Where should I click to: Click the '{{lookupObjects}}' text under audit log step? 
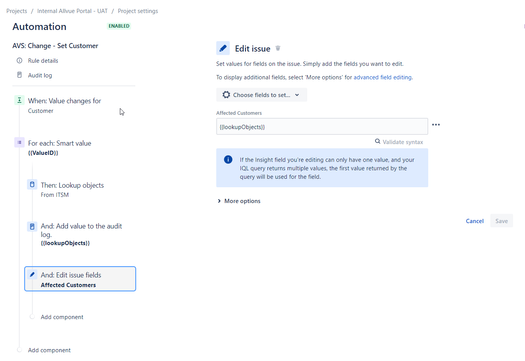(x=65, y=243)
